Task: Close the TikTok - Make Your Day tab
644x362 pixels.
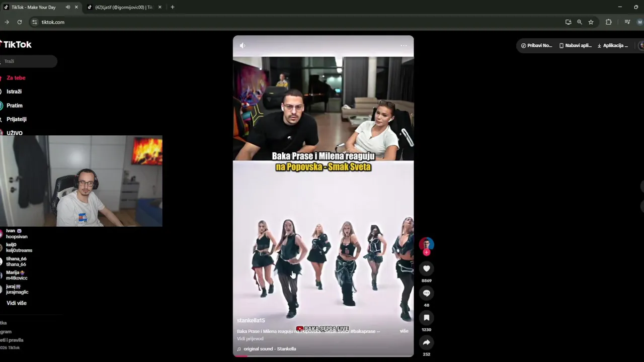Action: 76,7
